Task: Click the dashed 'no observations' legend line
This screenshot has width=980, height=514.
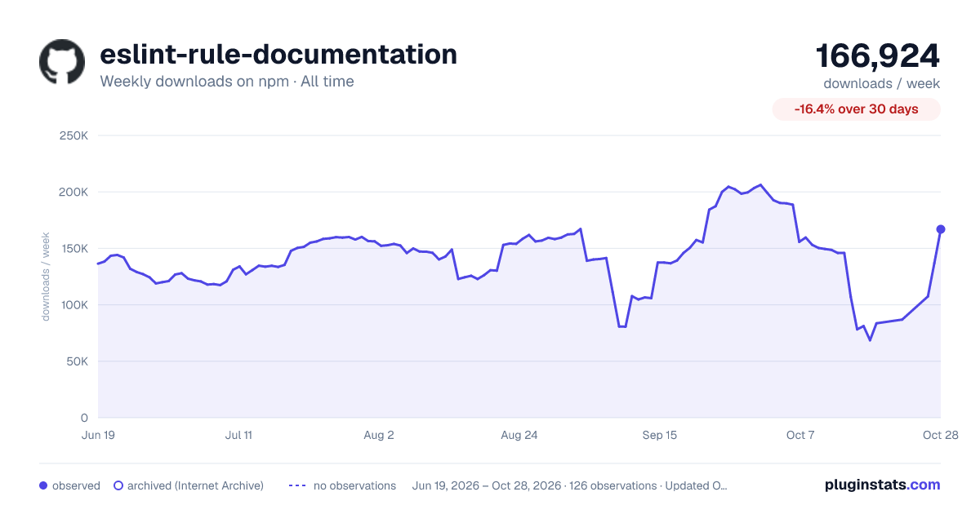Action: [x=297, y=485]
